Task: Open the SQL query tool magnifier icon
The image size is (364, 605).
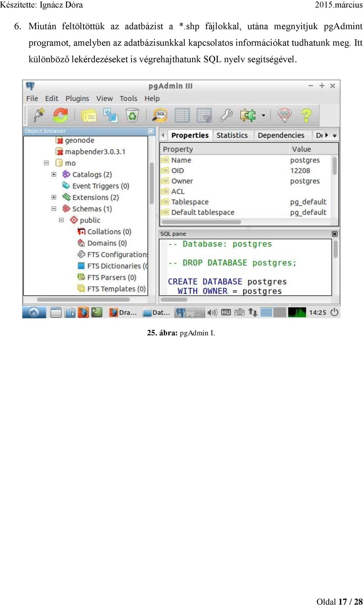Action: pyautogui.click(x=160, y=115)
